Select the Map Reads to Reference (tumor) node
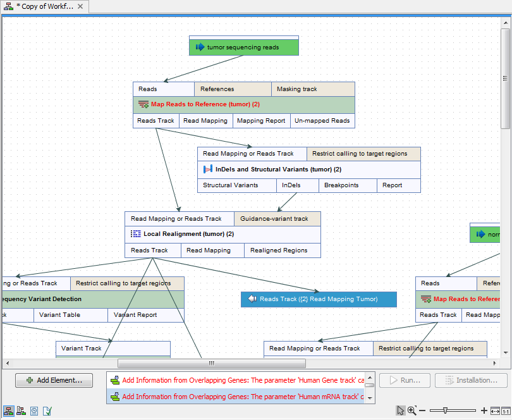The width and height of the screenshot is (512, 420). click(243, 104)
